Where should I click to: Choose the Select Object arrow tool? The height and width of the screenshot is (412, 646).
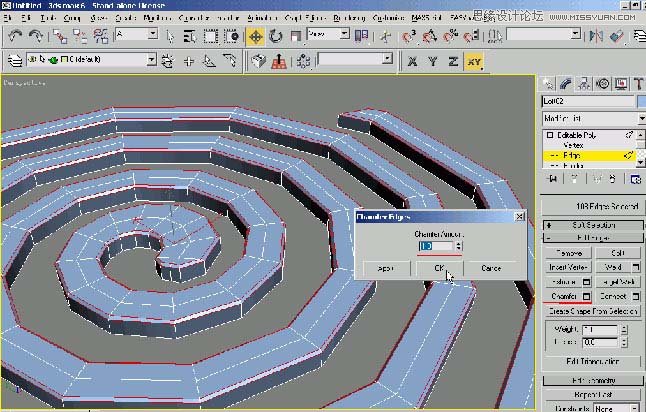click(x=170, y=37)
